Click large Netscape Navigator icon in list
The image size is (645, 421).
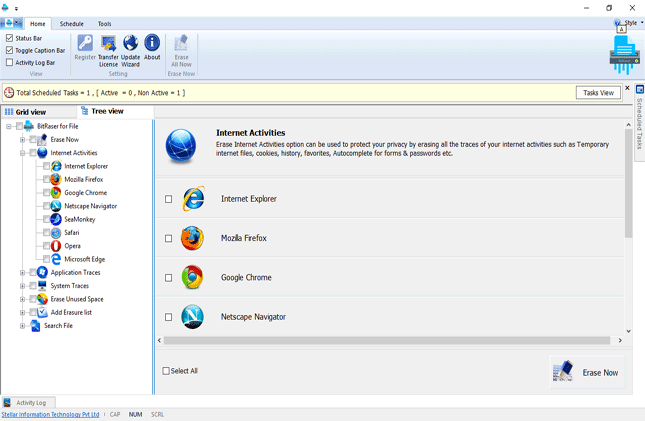click(x=192, y=316)
